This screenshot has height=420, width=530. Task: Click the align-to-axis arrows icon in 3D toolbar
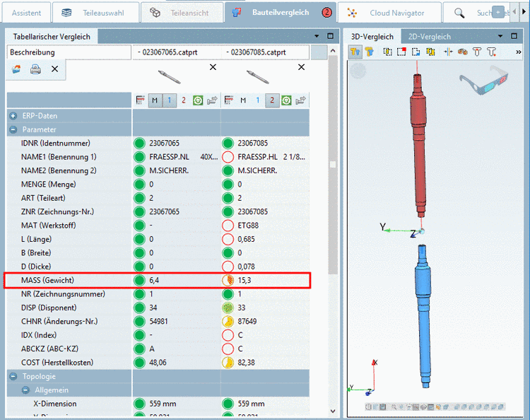(x=448, y=52)
